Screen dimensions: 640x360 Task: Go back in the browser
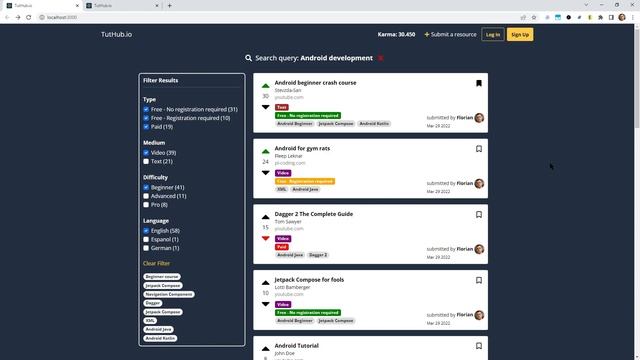7,17
